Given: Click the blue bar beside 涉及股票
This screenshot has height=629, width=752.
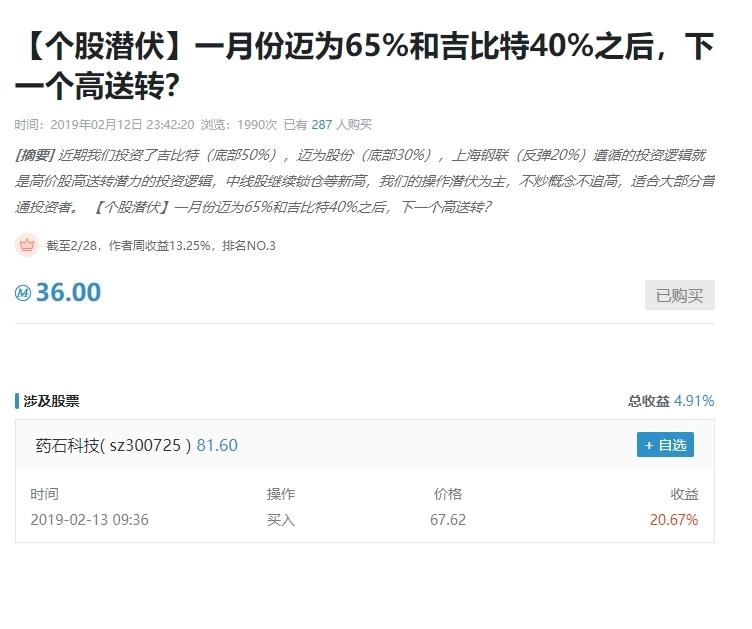Looking at the screenshot, I should pyautogui.click(x=17, y=401).
